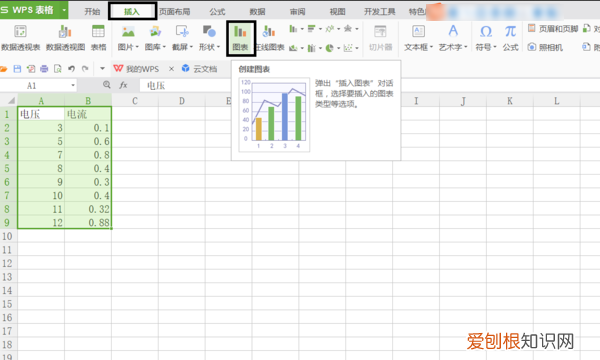This screenshot has width=600, height=360.
Task: Click the 切片器 slicer icon
Action: click(x=380, y=31)
